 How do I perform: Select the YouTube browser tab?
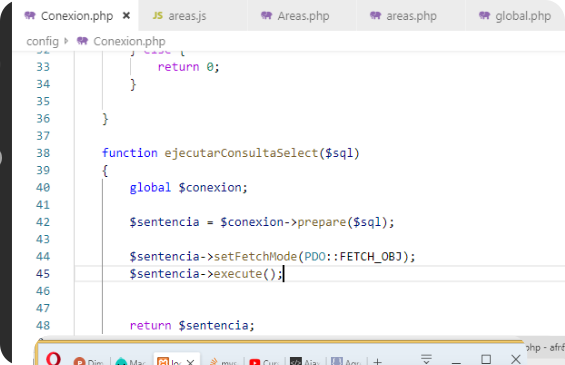click(263, 361)
